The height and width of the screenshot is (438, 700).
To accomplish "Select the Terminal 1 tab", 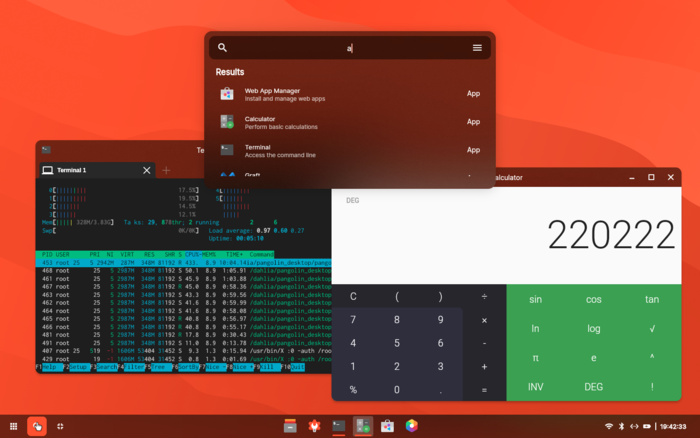I will [96, 170].
